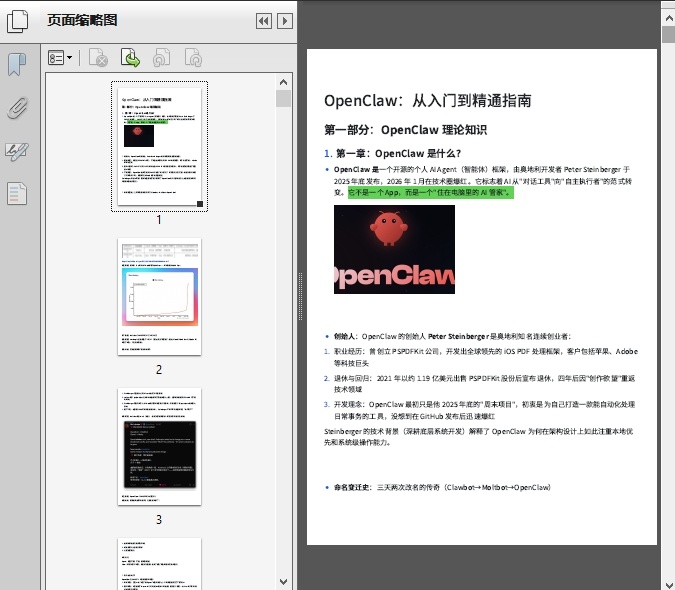Open the page thumbnails panel icon
Viewport: 675px width, 590px height.
pos(17,21)
